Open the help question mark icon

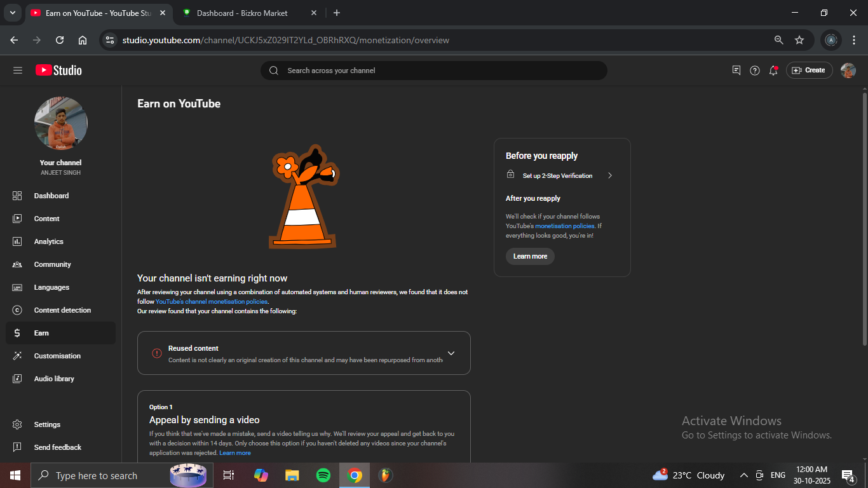755,71
